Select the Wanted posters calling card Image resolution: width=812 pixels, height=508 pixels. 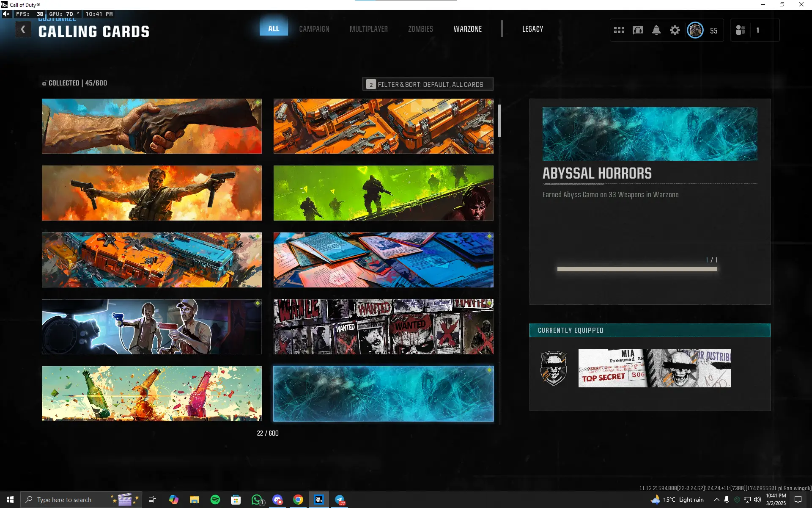(x=383, y=327)
